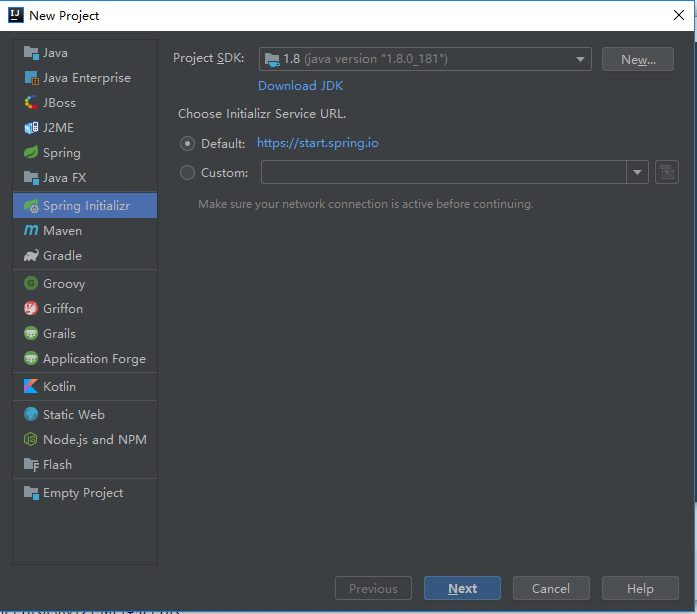Click the IntelliJ IDEA logo in title bar
Screen dimensions: 697x614
16,15
